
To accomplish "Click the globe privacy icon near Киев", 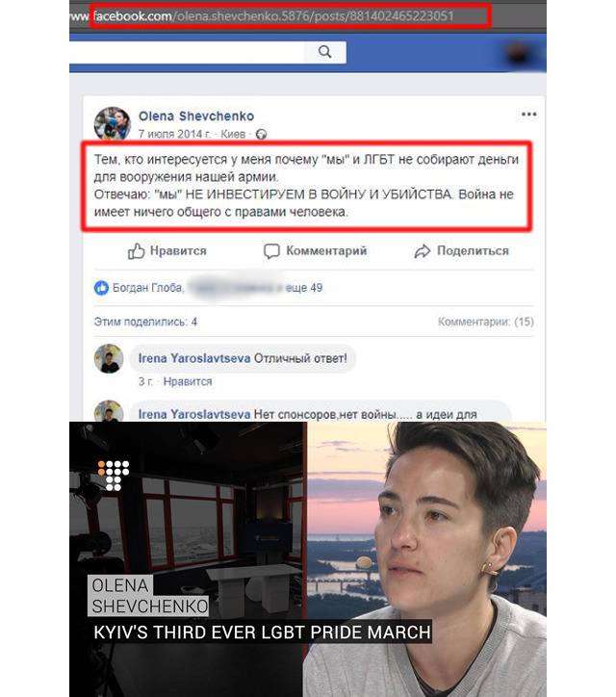I will pyautogui.click(x=262, y=134).
